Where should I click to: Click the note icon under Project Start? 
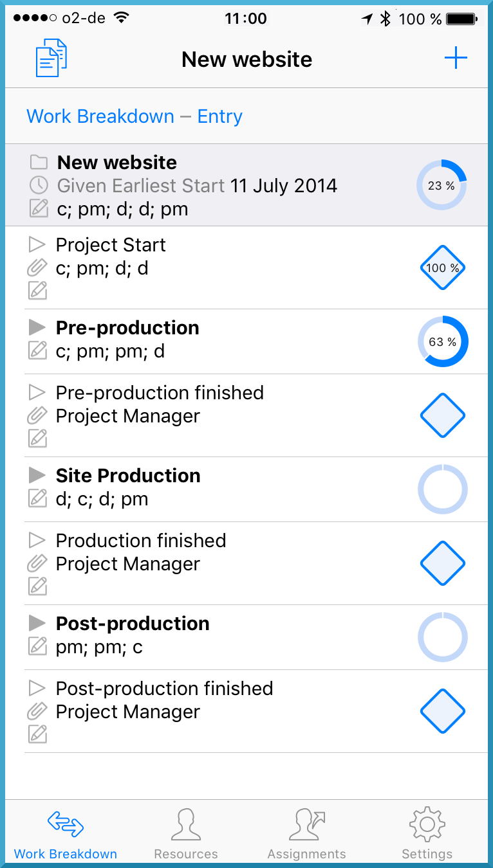click(x=38, y=291)
